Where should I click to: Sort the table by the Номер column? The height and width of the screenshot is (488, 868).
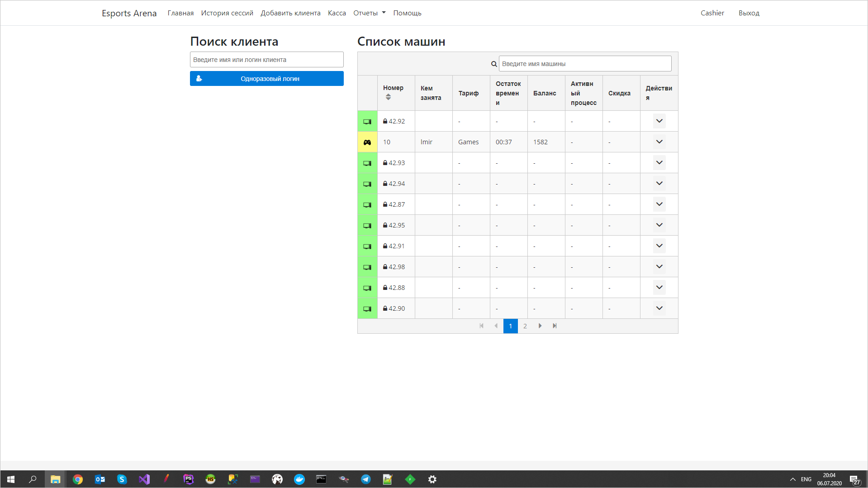(x=388, y=97)
